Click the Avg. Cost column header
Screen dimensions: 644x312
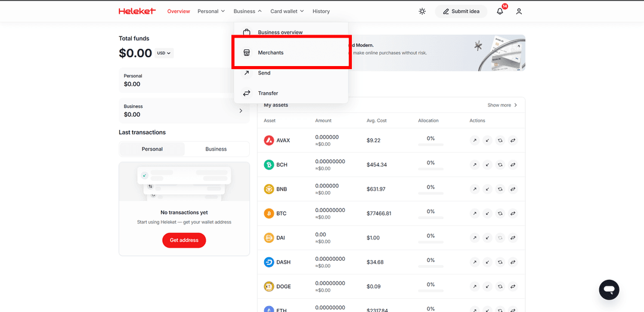pyautogui.click(x=377, y=120)
